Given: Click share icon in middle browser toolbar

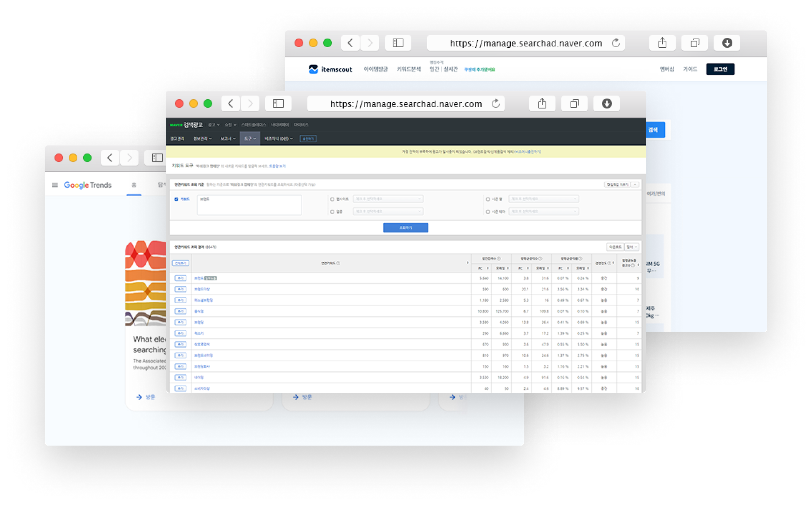Looking at the screenshot, I should pyautogui.click(x=542, y=103).
